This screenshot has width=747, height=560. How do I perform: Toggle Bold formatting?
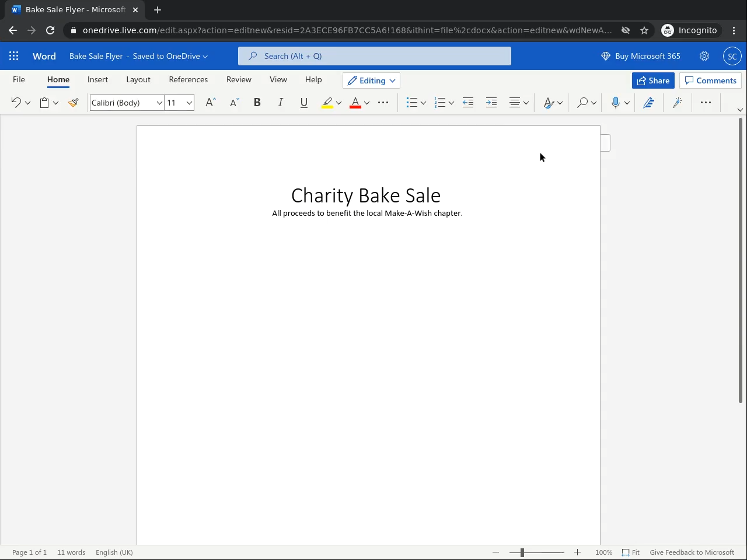point(257,103)
